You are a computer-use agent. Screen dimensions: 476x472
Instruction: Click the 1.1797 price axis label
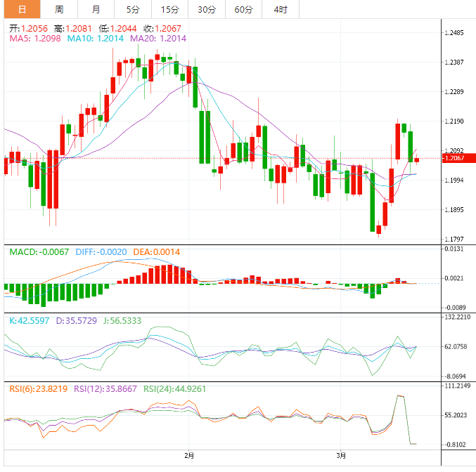[x=454, y=239]
